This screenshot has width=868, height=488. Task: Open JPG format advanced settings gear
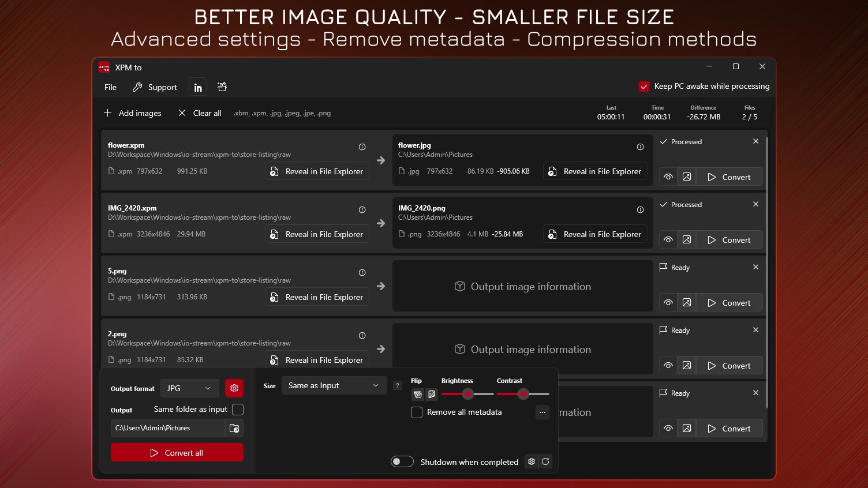coord(234,388)
